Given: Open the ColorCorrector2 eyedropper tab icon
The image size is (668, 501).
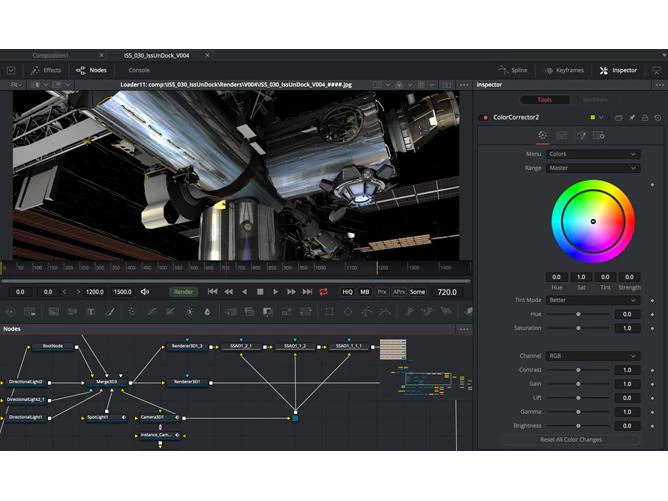Looking at the screenshot, I should [581, 135].
